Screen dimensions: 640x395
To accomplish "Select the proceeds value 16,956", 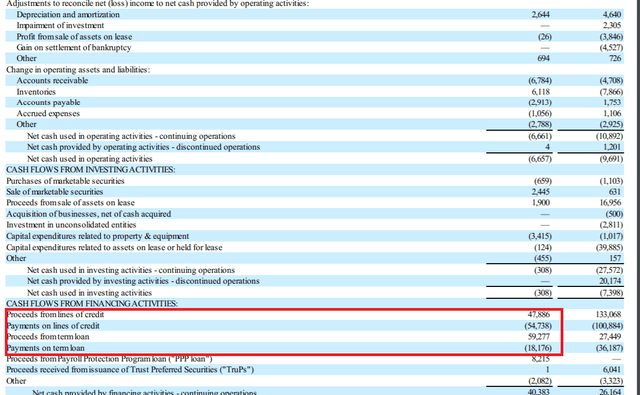I will coord(610,203).
